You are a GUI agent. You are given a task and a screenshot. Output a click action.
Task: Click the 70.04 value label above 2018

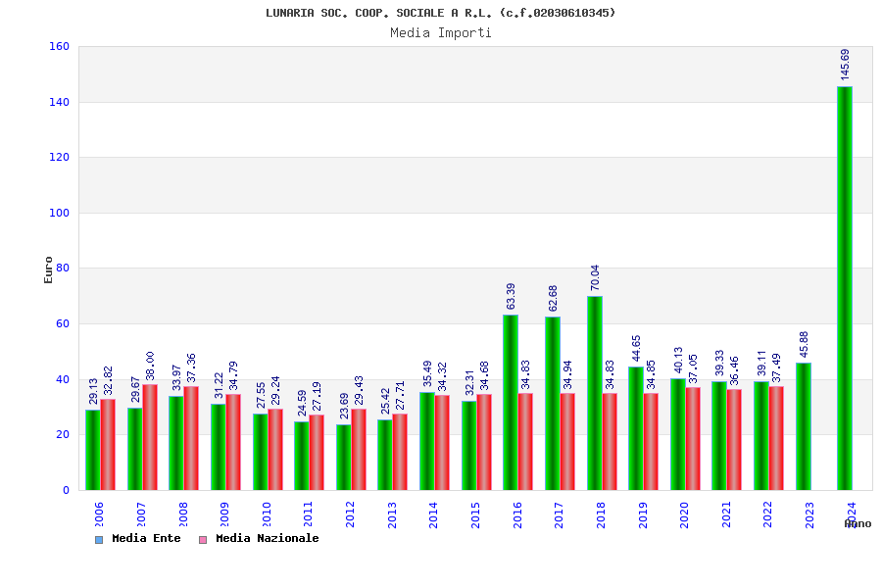pyautogui.click(x=595, y=278)
